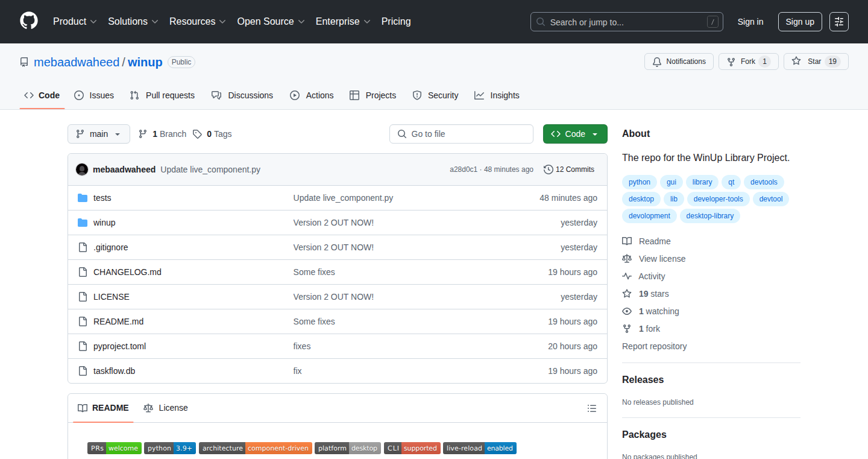Click the commit history clock icon
The width and height of the screenshot is (868, 459).
pyautogui.click(x=549, y=169)
